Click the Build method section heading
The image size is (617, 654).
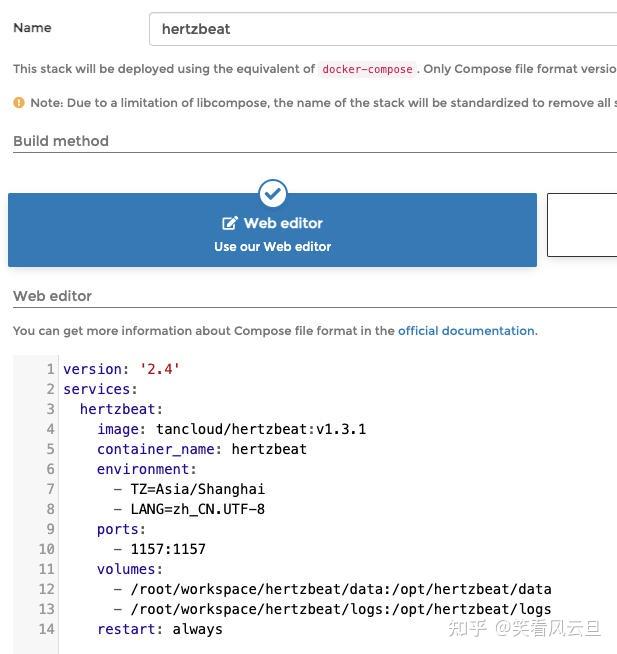[61, 141]
